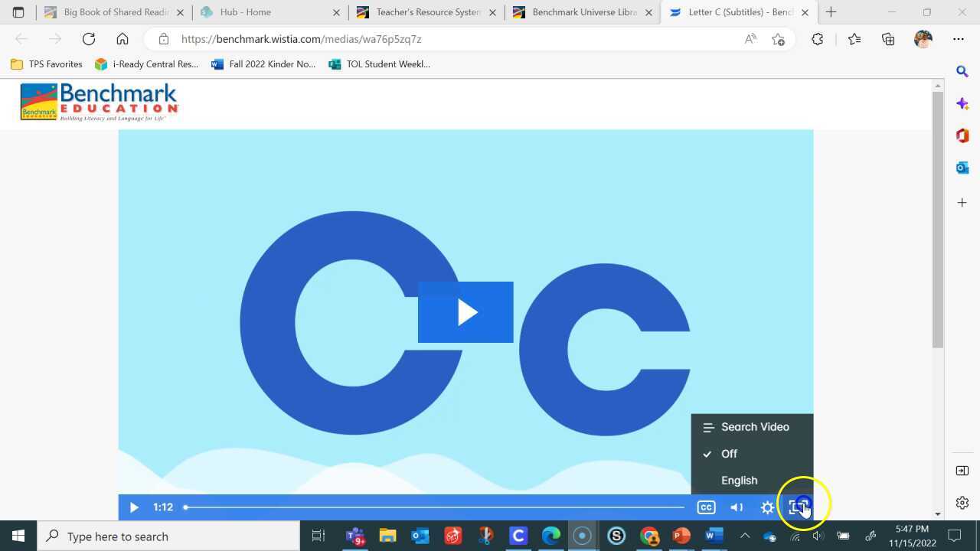The height and width of the screenshot is (551, 980).
Task: Click the Benchmark Education logo
Action: pyautogui.click(x=98, y=101)
